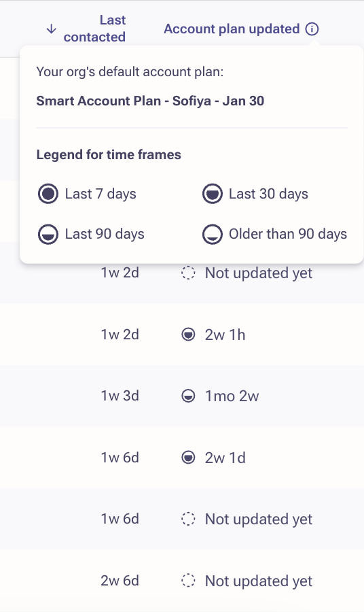This screenshot has height=612, width=364.
Task: Click the 2w 1d account plan value
Action: click(225, 458)
